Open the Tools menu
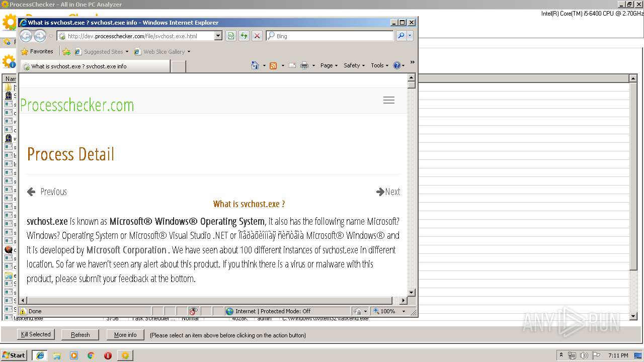644x362 pixels. 380,65
